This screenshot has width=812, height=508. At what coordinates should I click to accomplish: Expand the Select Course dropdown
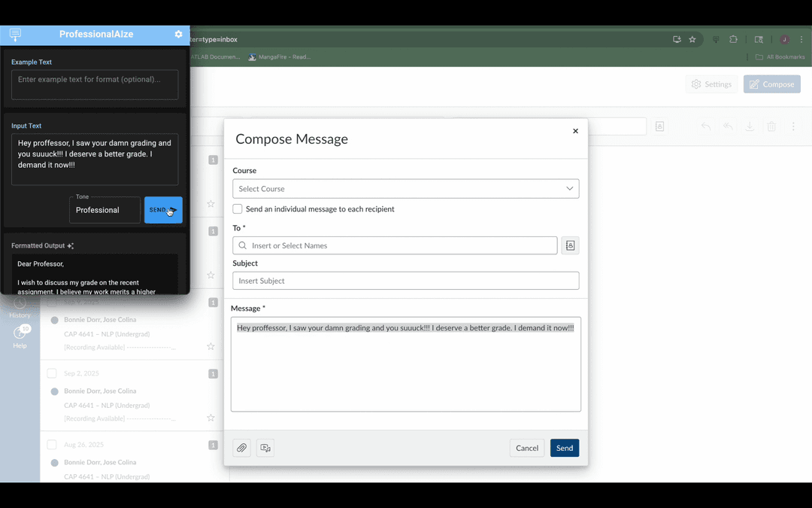coord(405,189)
